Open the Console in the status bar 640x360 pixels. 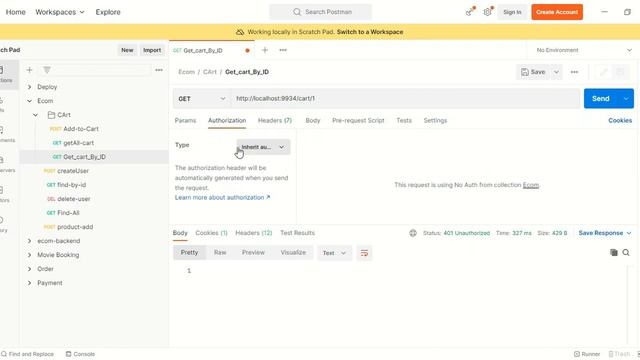pos(80,354)
